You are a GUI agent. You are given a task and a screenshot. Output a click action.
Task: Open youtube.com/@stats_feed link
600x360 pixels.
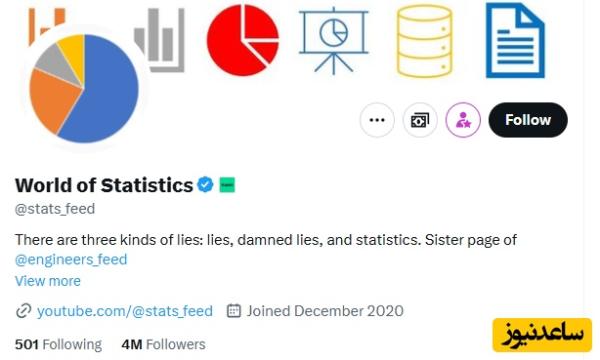point(125,311)
